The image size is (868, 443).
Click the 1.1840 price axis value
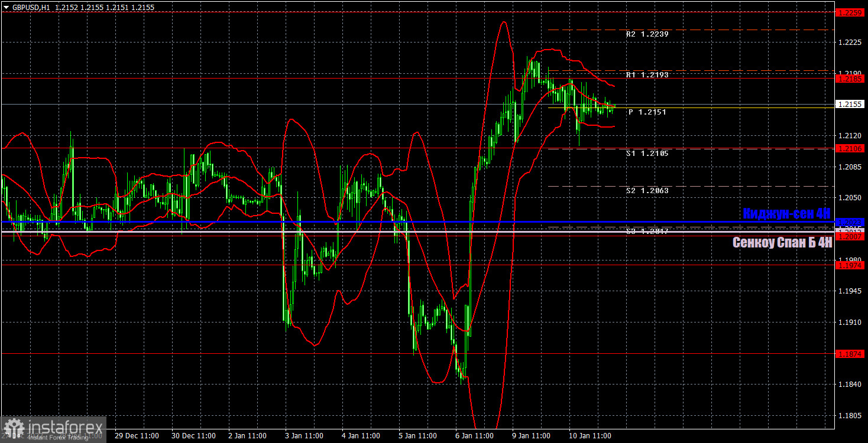click(x=850, y=385)
